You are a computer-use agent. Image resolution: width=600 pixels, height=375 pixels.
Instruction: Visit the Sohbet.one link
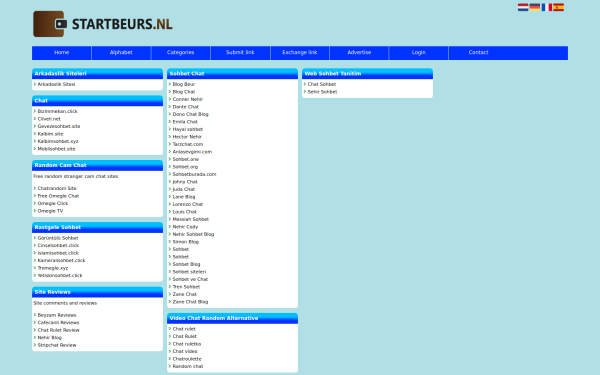tap(186, 159)
